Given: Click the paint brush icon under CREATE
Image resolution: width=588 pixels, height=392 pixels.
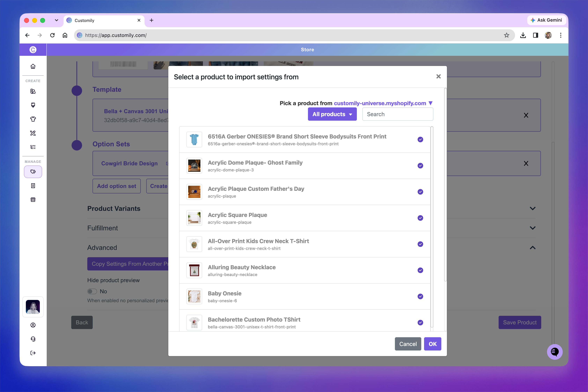Looking at the screenshot, I should tap(33, 105).
